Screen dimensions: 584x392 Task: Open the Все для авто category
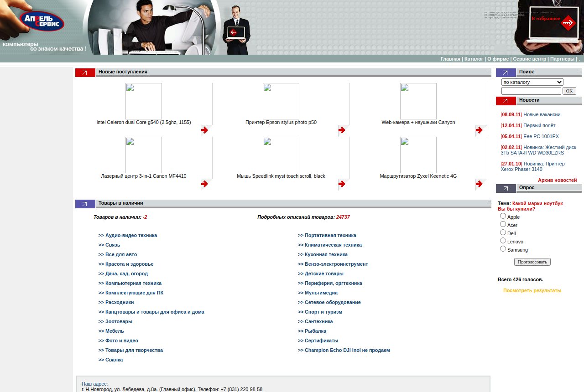[x=118, y=254]
